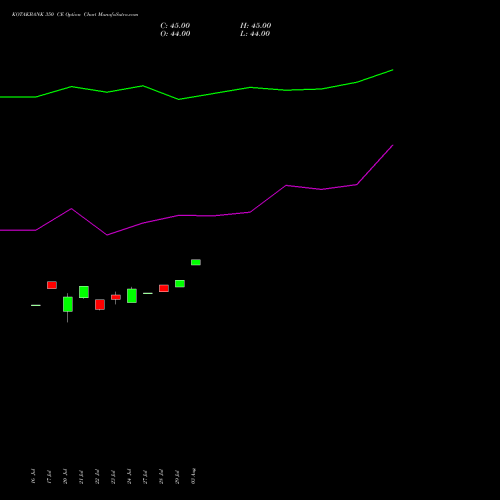Select the 29 Jul date label
The image size is (500, 500).
click(177, 476)
